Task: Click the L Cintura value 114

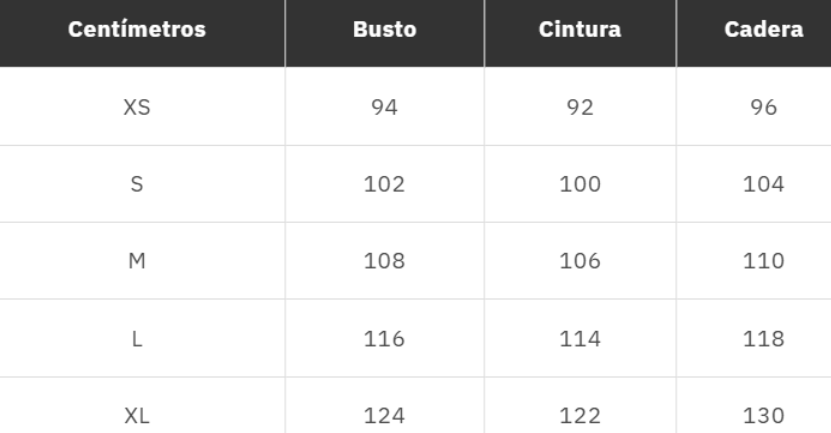Action: click(580, 339)
